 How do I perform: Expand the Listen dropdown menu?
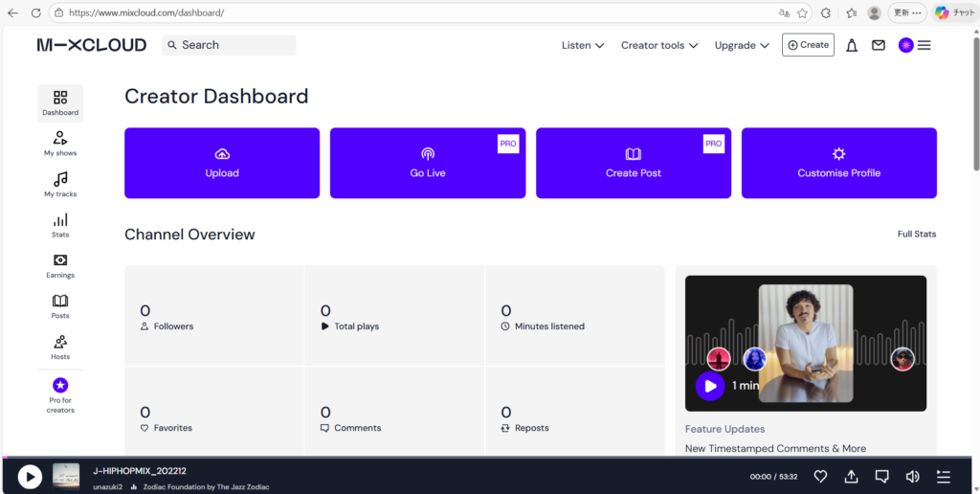point(582,45)
